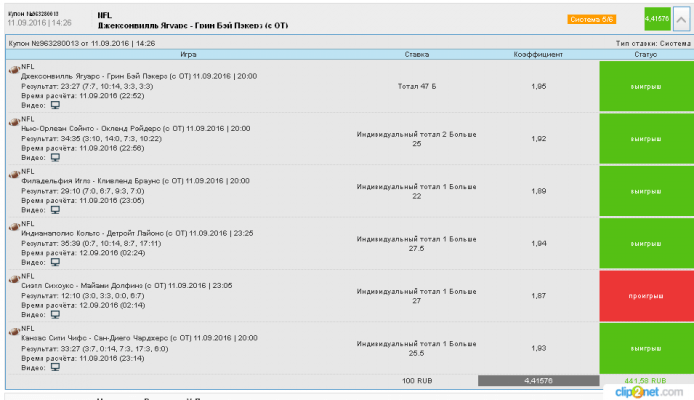The width and height of the screenshot is (694, 400).
Task: Click the gray total coefficient 4,41576 bar
Action: [x=538, y=380]
